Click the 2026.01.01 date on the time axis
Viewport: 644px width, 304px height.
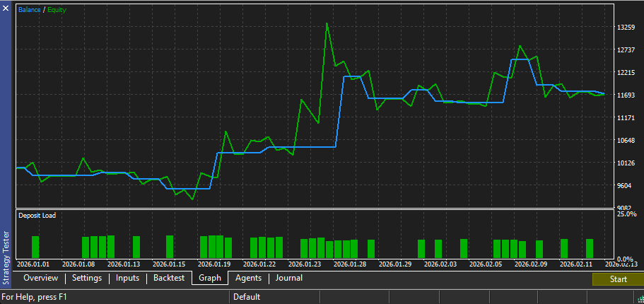pos(33,264)
